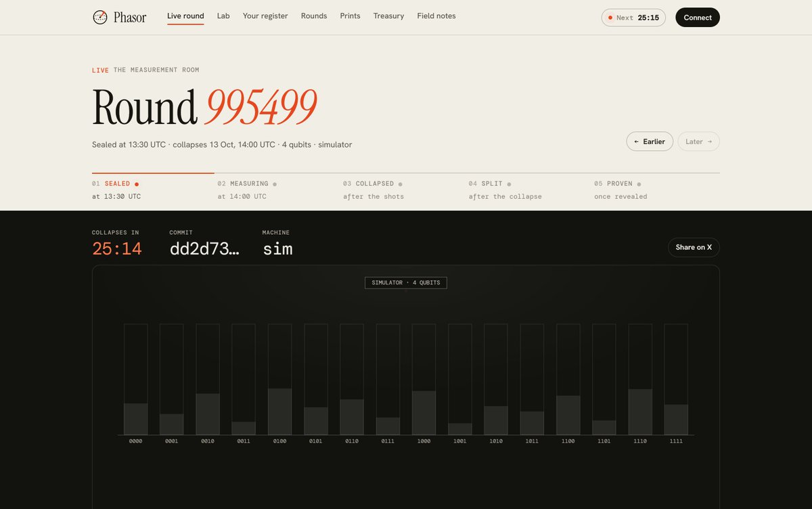Viewport: 812px width, 509px height.
Task: Select the 1010 state bar
Action: (x=496, y=379)
